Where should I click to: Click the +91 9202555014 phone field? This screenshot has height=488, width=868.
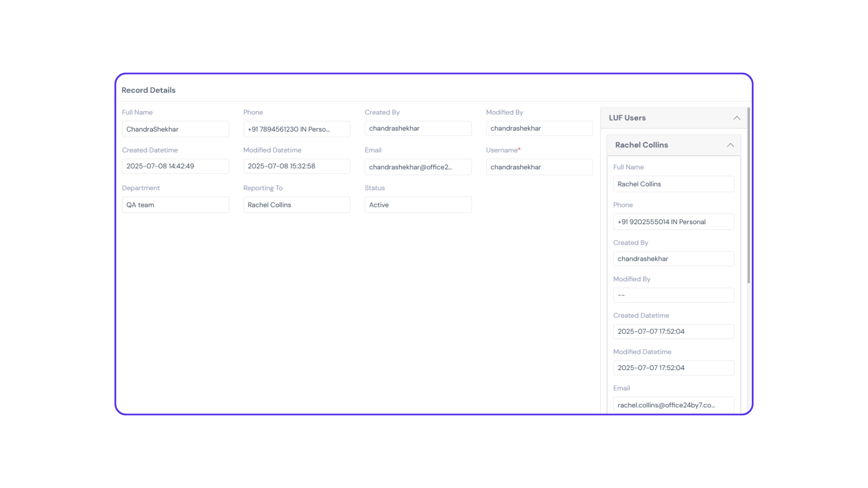673,222
